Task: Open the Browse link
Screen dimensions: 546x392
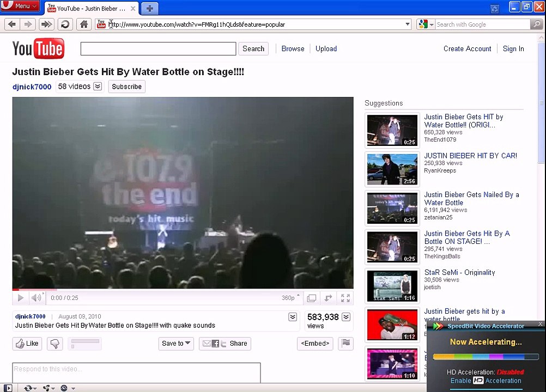Action: click(x=293, y=48)
